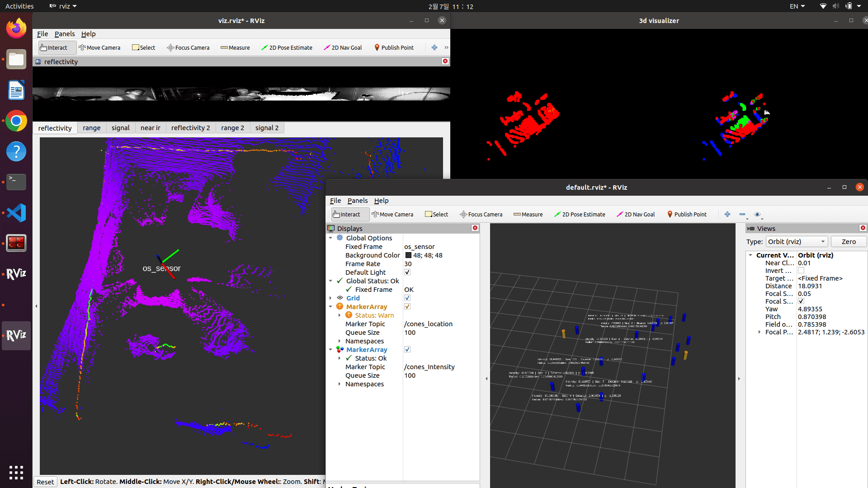868x488 pixels.
Task: Activate Focus Camera in viz.rviz toolbar
Action: click(188, 47)
